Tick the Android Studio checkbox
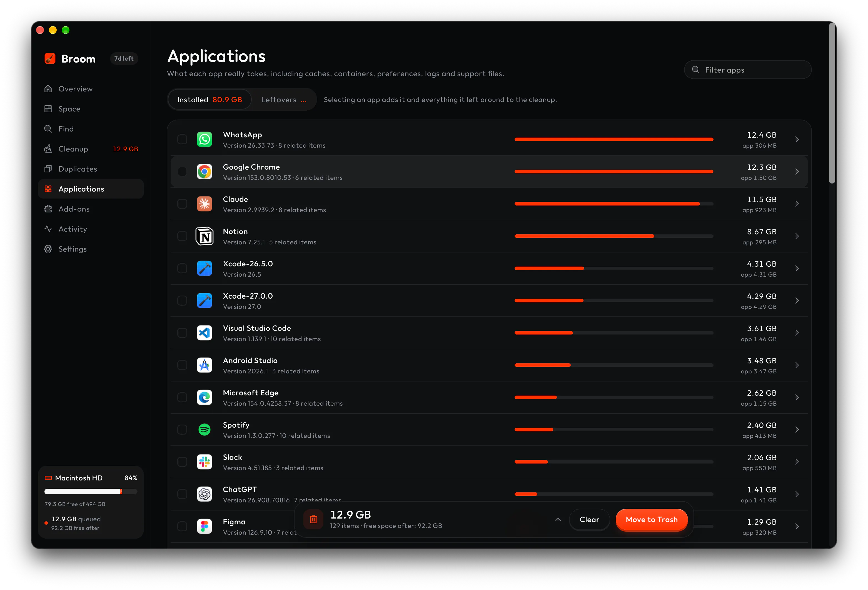The image size is (868, 590). coord(182,365)
